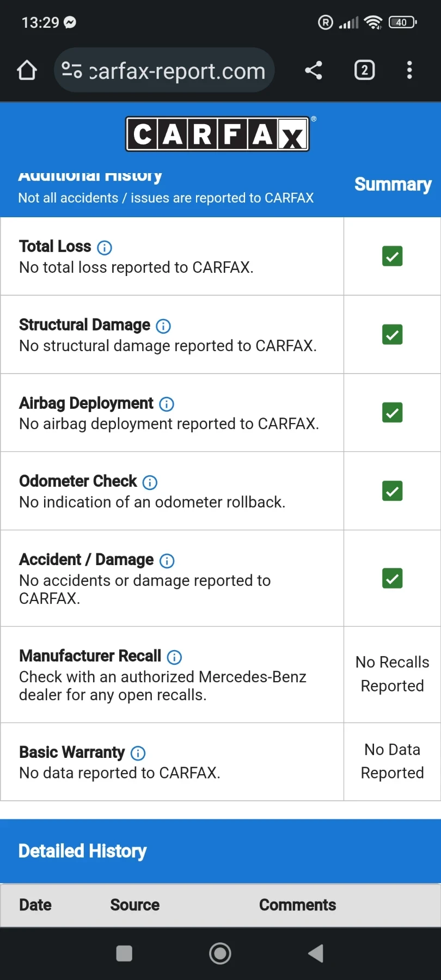Viewport: 441px width, 980px height.
Task: Open the tab switcher showing 2 tabs
Action: point(364,70)
